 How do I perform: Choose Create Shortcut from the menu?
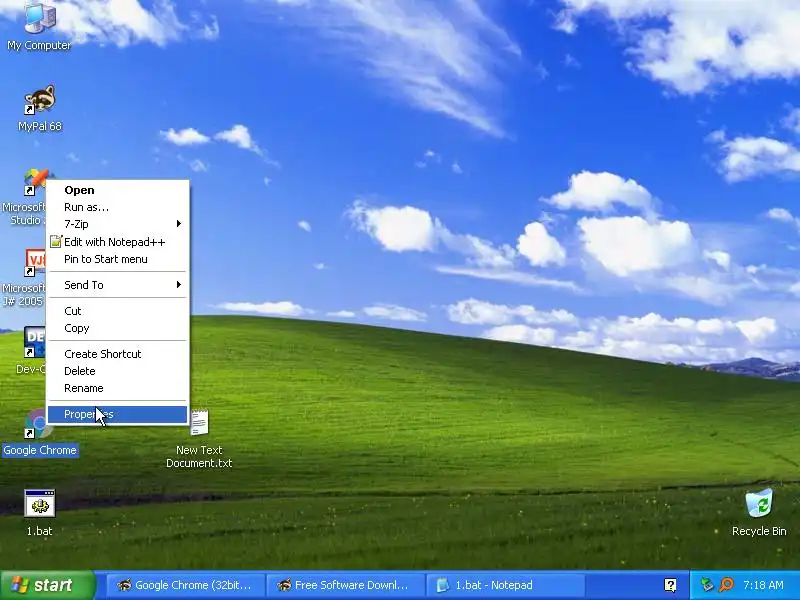(x=118, y=354)
